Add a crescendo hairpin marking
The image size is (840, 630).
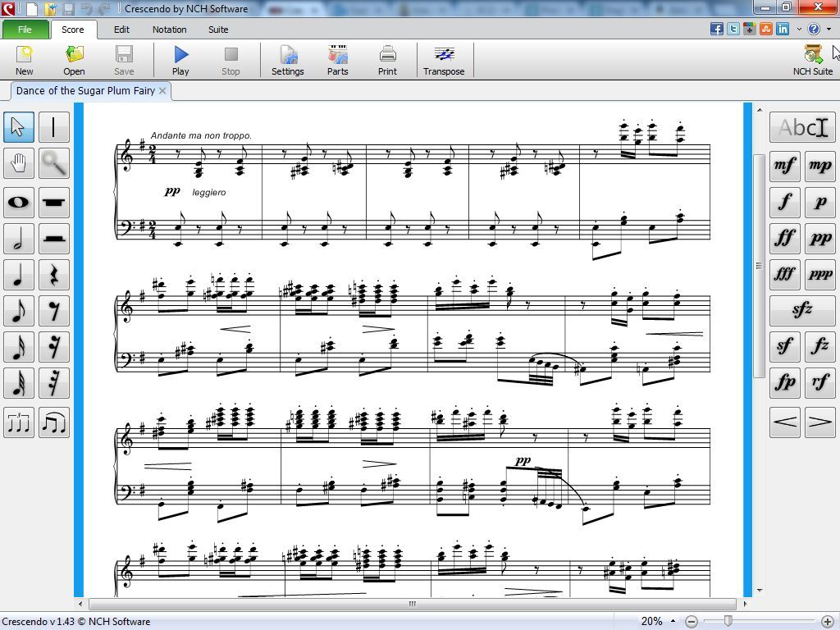click(784, 422)
